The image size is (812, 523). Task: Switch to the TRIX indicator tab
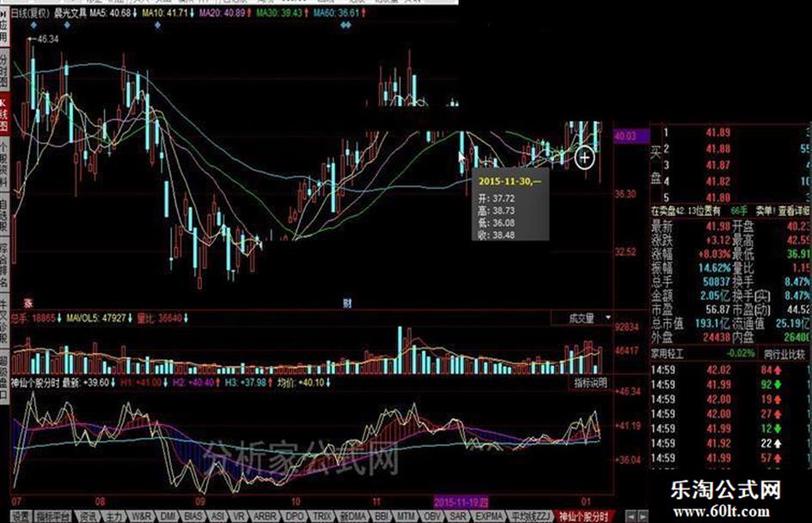tap(321, 516)
